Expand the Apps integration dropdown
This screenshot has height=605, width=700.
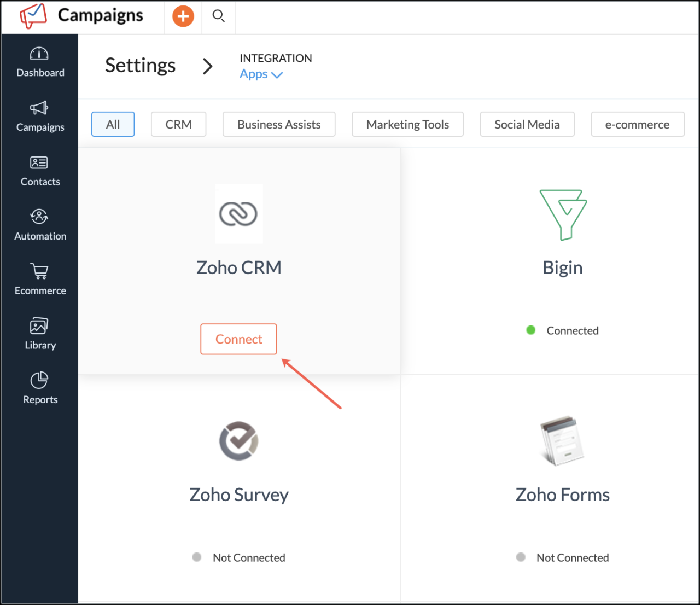click(261, 74)
